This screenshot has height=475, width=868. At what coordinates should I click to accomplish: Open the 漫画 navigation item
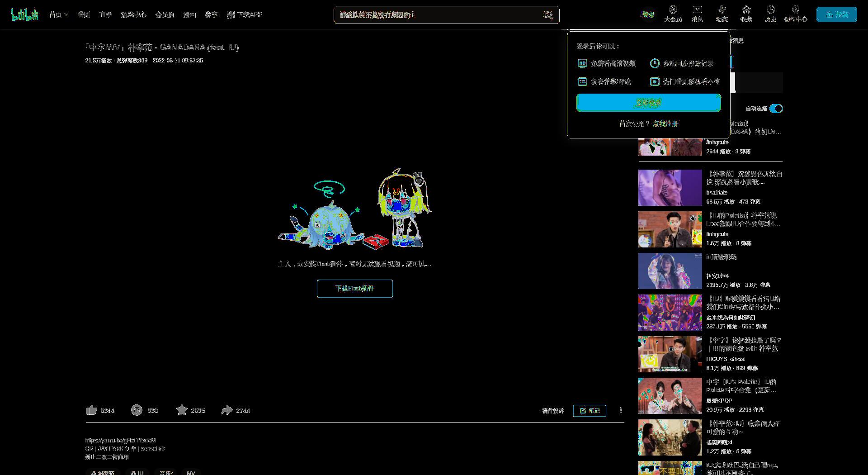pyautogui.click(x=189, y=15)
